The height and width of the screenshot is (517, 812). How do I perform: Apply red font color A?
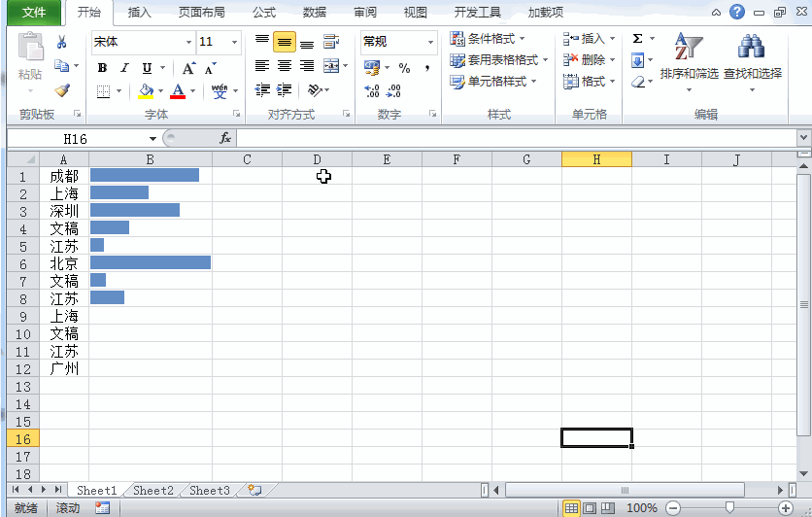coord(178,91)
